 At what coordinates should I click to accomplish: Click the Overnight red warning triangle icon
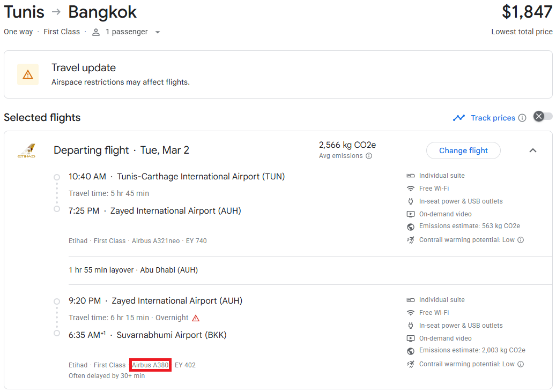[196, 318]
